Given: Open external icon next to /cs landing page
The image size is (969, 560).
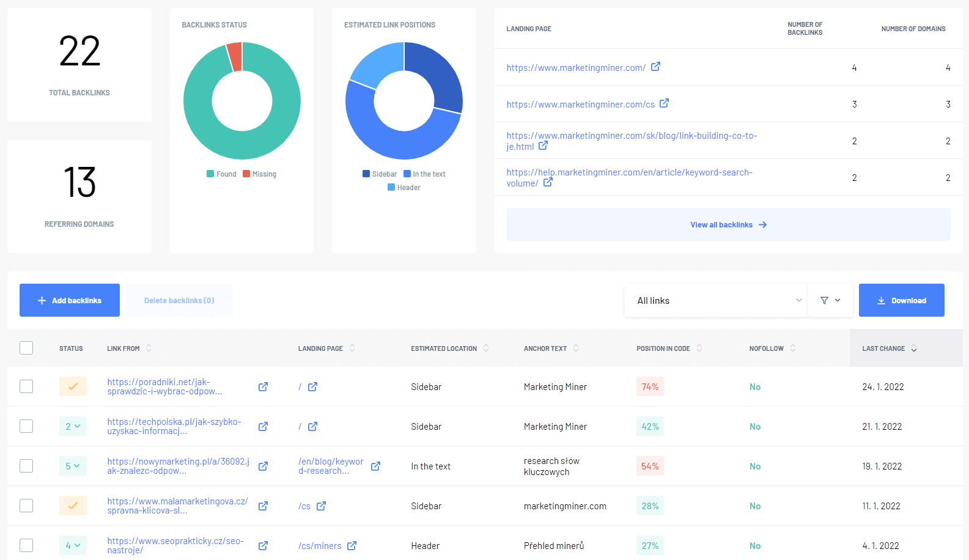Looking at the screenshot, I should coord(321,506).
